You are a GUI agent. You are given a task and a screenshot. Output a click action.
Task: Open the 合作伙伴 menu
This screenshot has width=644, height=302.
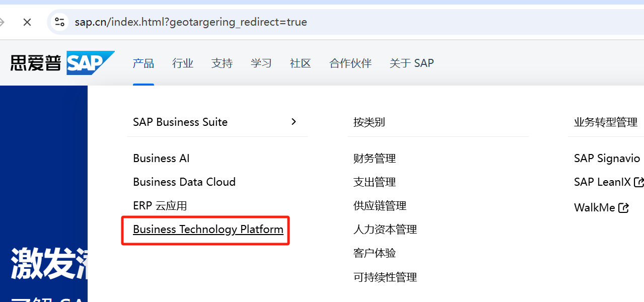coord(350,63)
